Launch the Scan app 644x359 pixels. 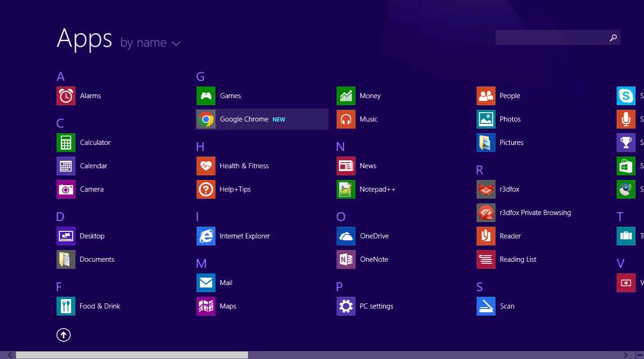496,306
